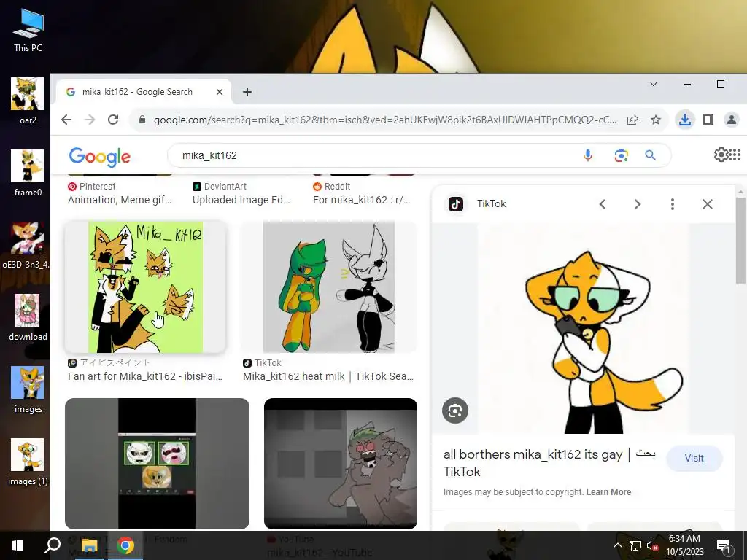The height and width of the screenshot is (560, 747).
Task: Open video call screenshot thumbnail
Action: tap(157, 463)
